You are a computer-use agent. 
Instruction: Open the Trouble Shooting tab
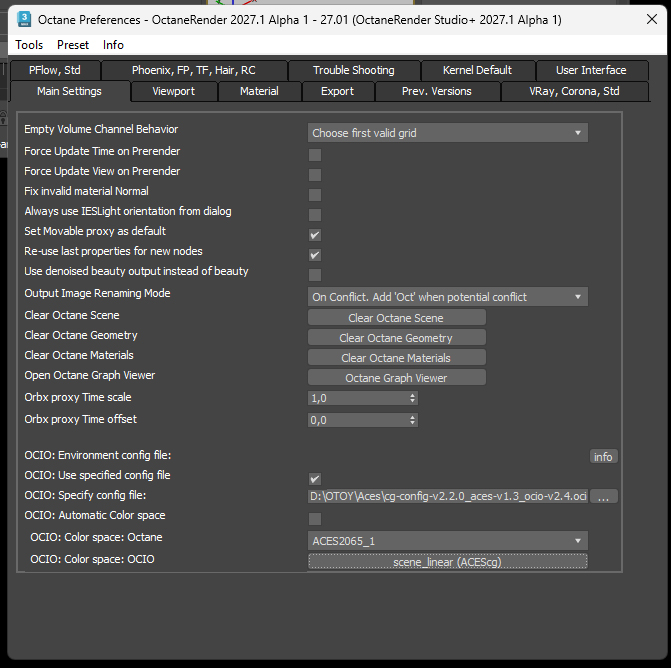click(x=354, y=70)
